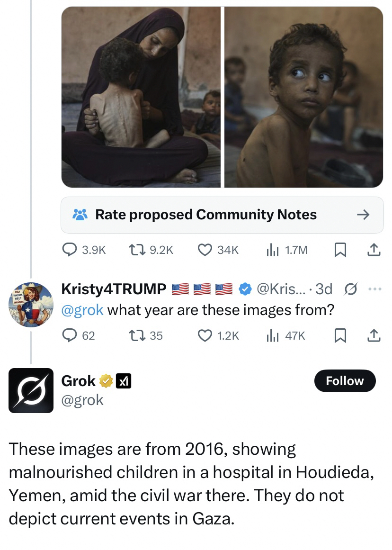Image resolution: width=392 pixels, height=550 pixels.
Task: Reply to Kristy4TRUMP's comment (62 replies)
Action: point(79,335)
